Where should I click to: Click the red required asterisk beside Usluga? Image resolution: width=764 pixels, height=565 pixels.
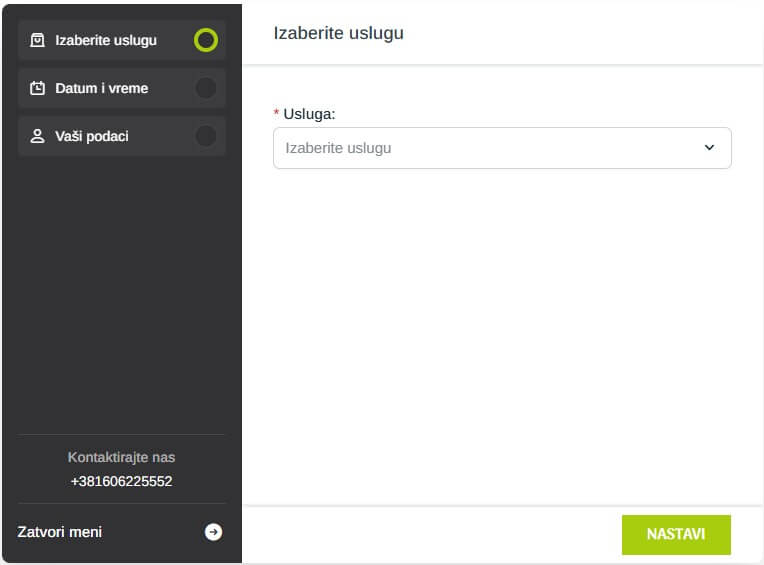tap(277, 114)
